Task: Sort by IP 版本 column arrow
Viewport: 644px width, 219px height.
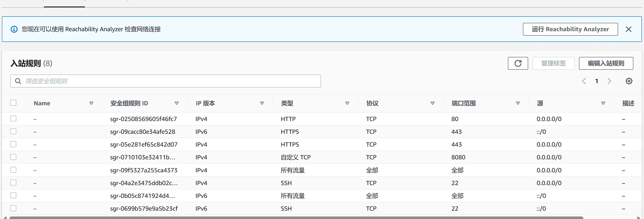Action: pos(262,103)
